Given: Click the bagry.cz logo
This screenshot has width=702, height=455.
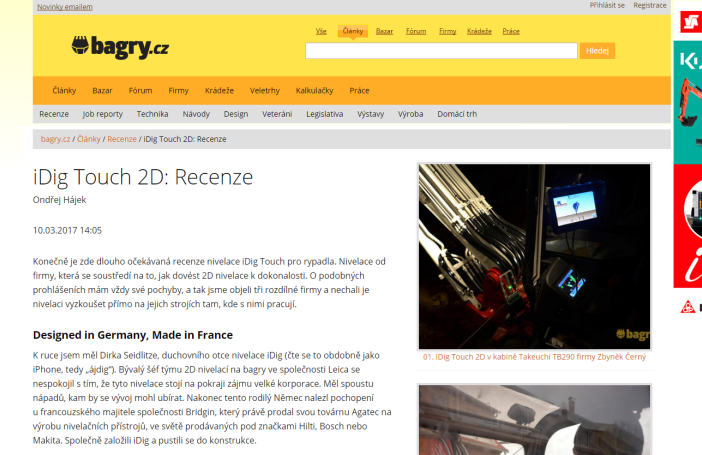Looking at the screenshot, I should pos(120,47).
